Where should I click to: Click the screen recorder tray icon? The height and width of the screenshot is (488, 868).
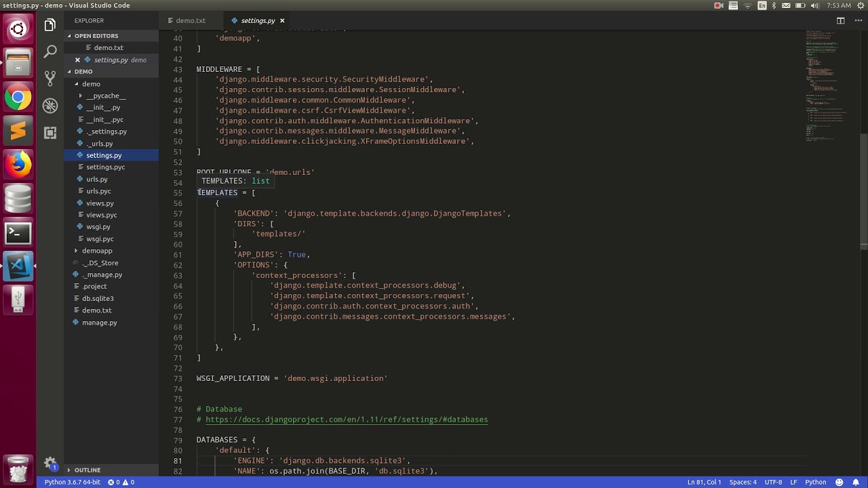pyautogui.click(x=718, y=5)
